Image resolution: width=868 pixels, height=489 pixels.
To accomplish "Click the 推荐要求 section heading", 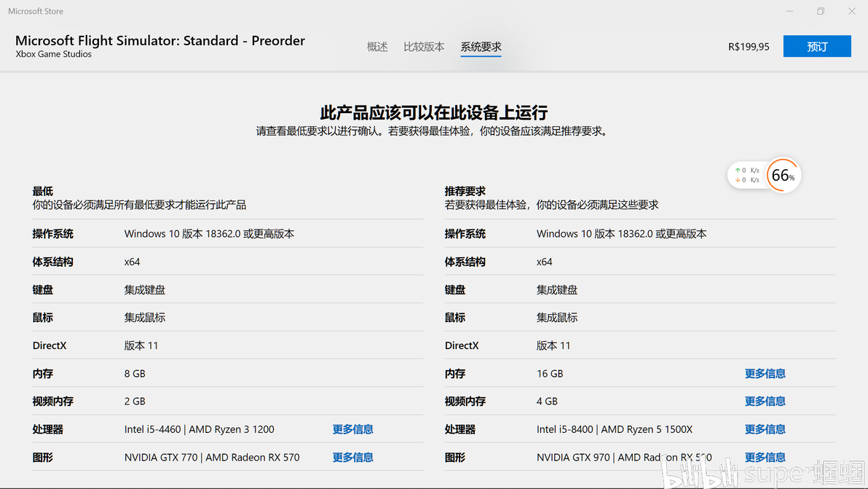I will (x=465, y=191).
